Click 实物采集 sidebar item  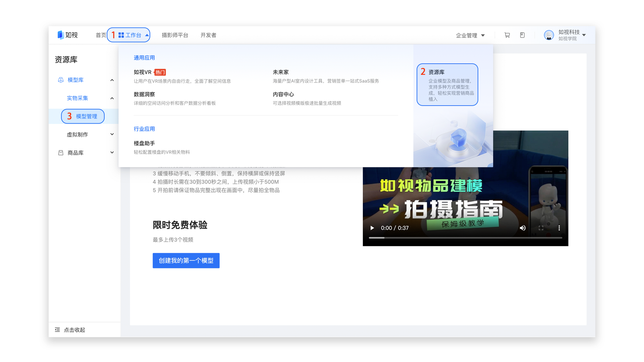(x=77, y=98)
